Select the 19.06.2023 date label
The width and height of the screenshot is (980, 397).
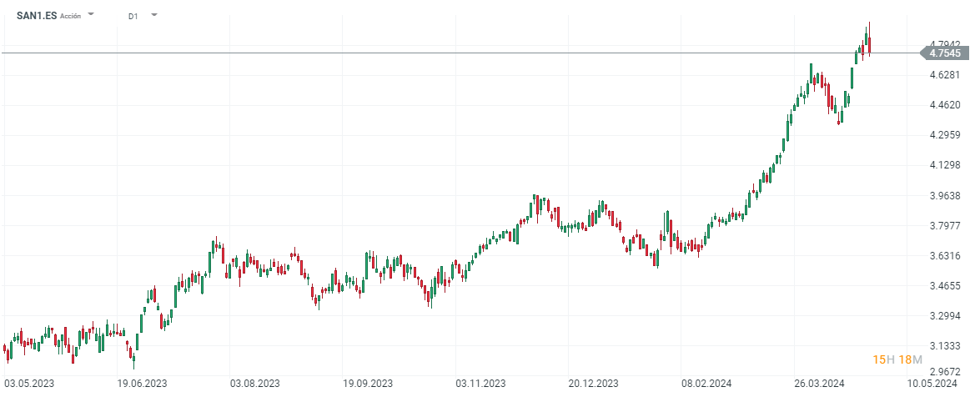pos(143,384)
